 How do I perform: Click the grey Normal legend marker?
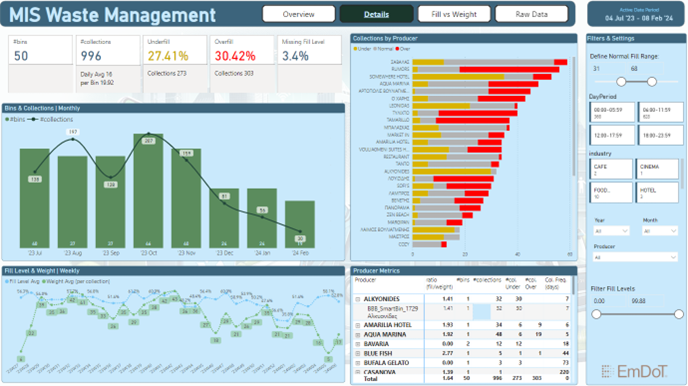(x=375, y=49)
